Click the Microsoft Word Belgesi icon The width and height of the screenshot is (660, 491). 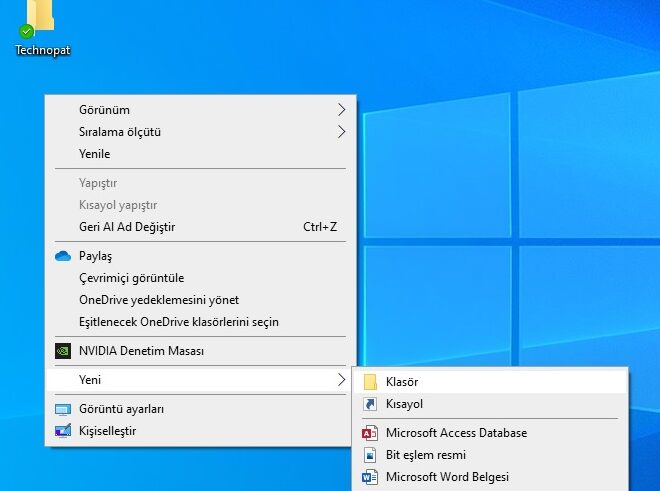pos(370,477)
